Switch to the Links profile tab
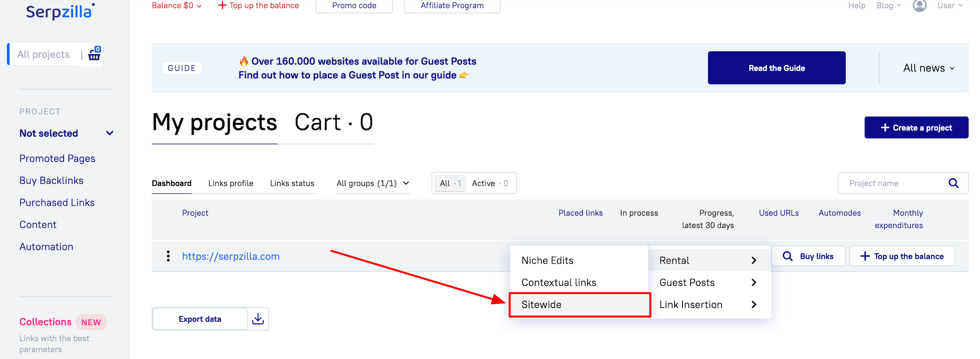This screenshot has height=359, width=980. click(x=231, y=183)
